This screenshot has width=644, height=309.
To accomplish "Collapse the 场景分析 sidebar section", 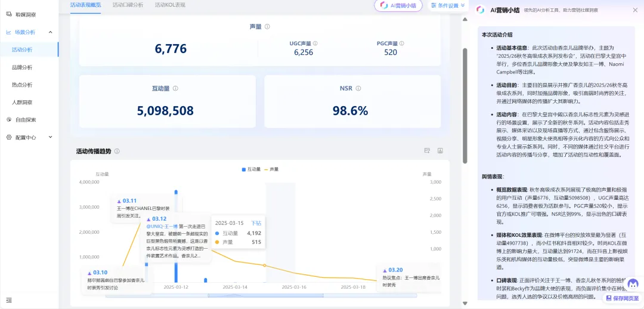I will (x=50, y=32).
